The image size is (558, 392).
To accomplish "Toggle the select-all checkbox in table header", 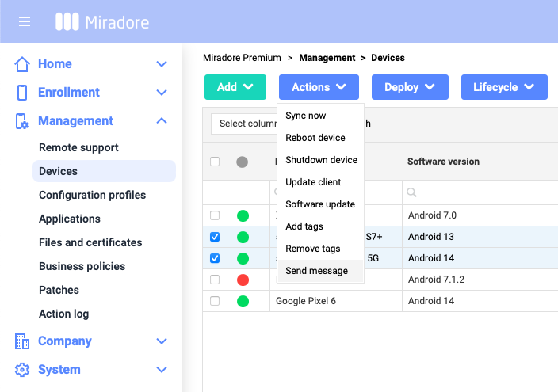I will point(215,162).
